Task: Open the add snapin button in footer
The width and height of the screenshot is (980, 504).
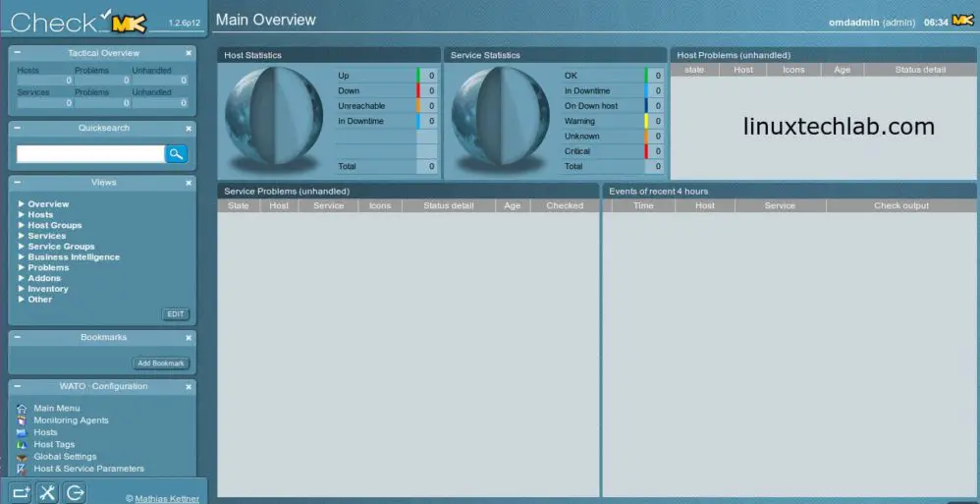Action: (21, 492)
